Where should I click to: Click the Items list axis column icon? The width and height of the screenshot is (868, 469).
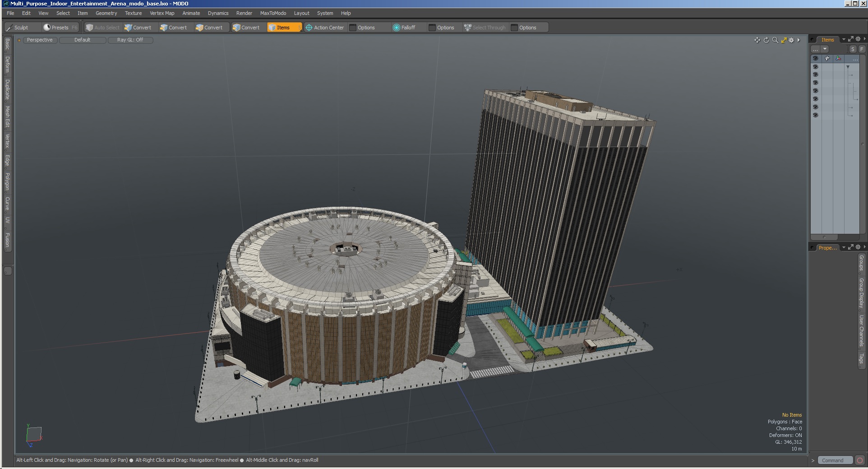click(x=838, y=59)
